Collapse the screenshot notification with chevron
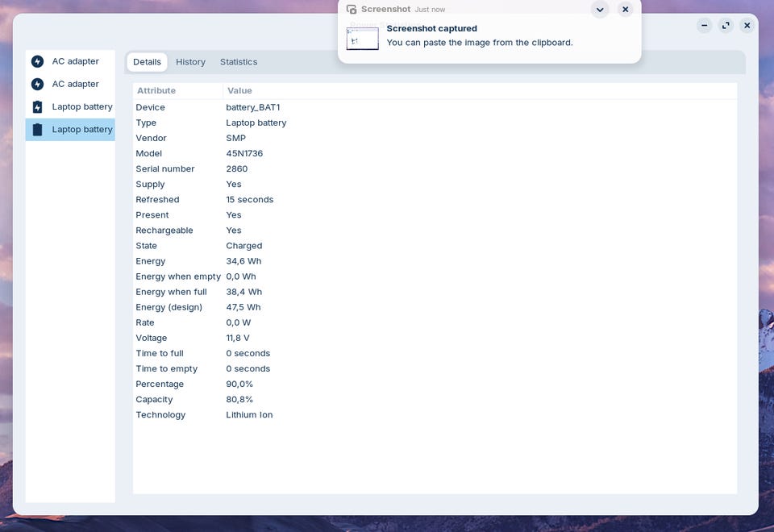The image size is (774, 532). 600,10
